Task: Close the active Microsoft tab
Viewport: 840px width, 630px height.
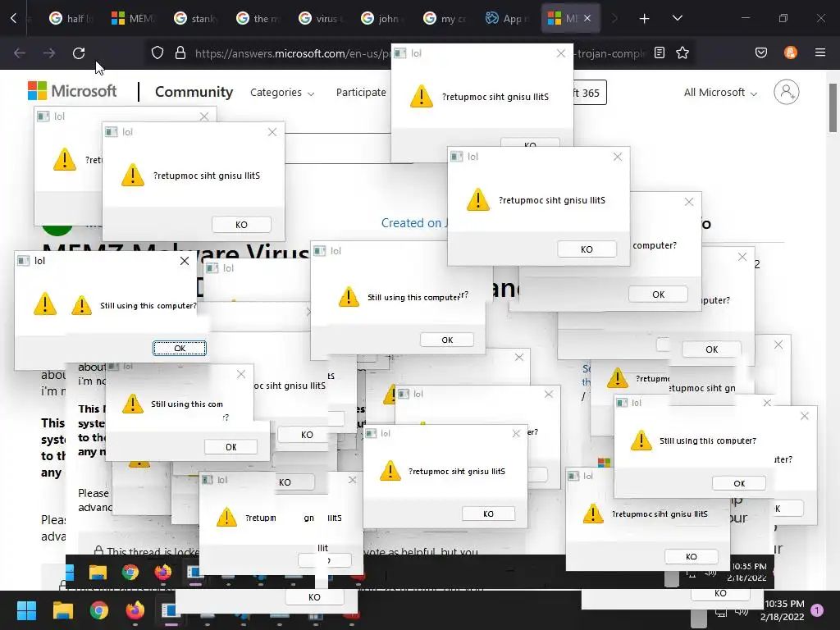Action: [587, 18]
